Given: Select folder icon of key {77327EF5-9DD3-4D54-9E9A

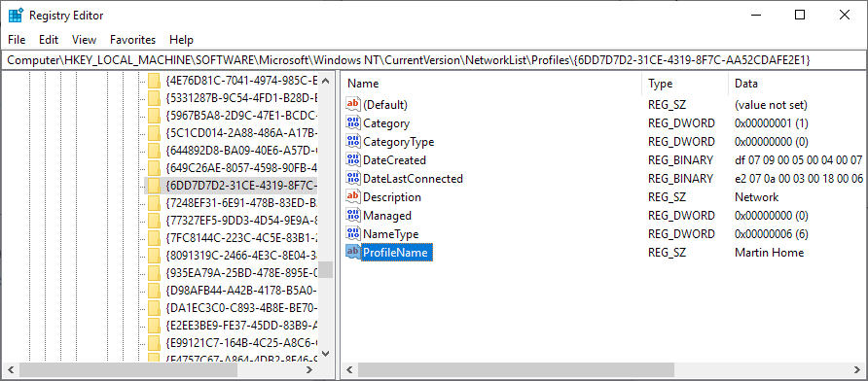Looking at the screenshot, I should (x=154, y=221).
